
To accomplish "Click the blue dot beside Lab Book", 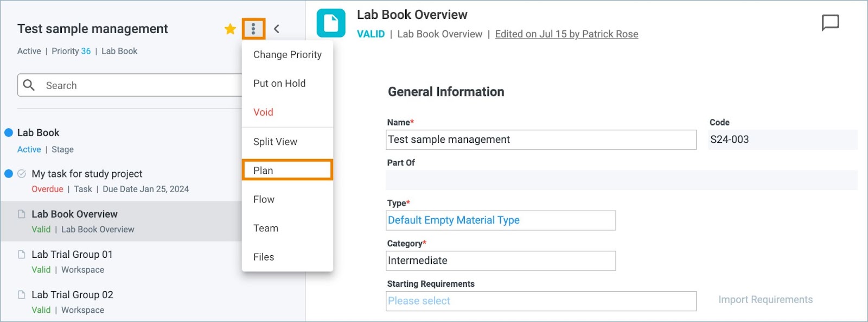I will [x=9, y=132].
